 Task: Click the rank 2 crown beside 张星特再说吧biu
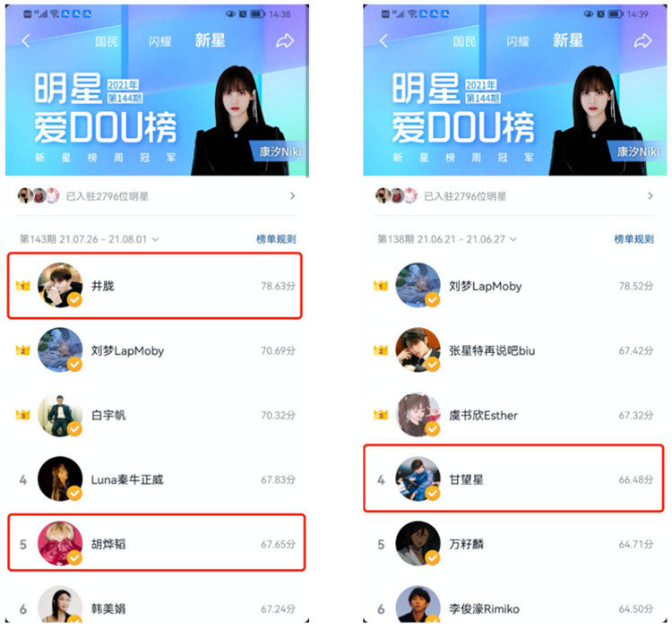click(381, 350)
